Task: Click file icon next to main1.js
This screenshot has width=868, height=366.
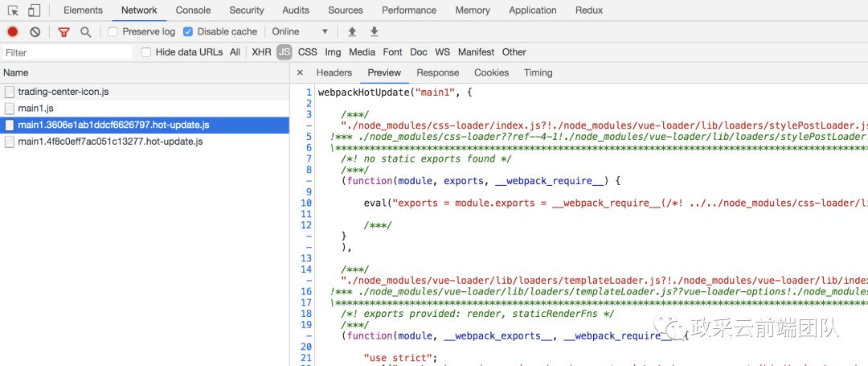Action: pyautogui.click(x=9, y=109)
